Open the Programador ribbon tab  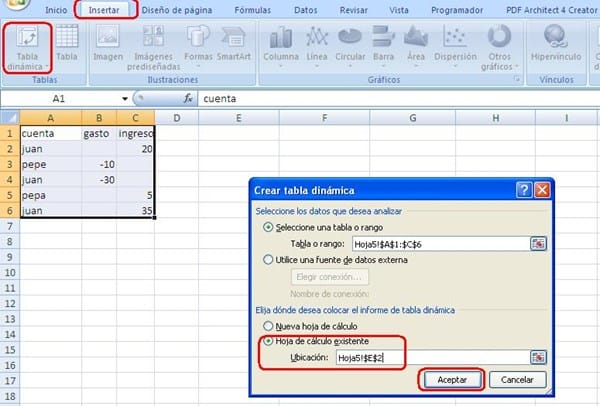coord(457,10)
